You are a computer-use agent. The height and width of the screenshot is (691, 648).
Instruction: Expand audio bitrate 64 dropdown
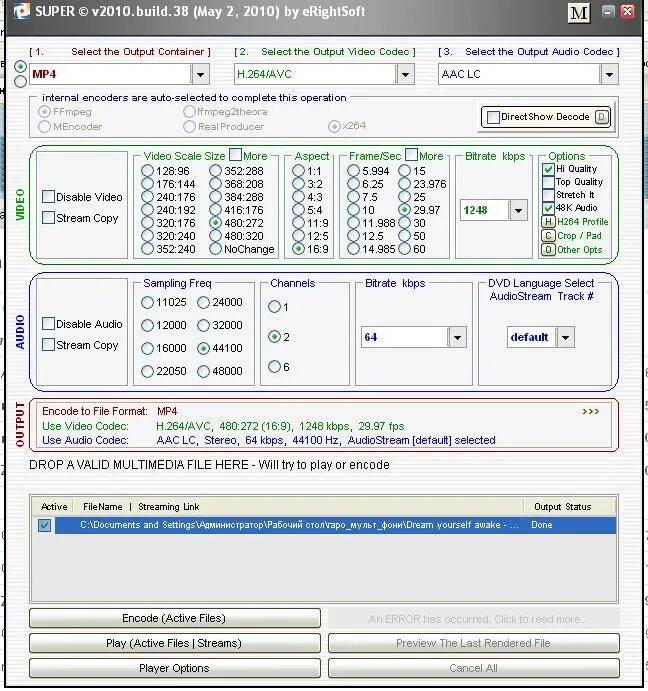[457, 338]
